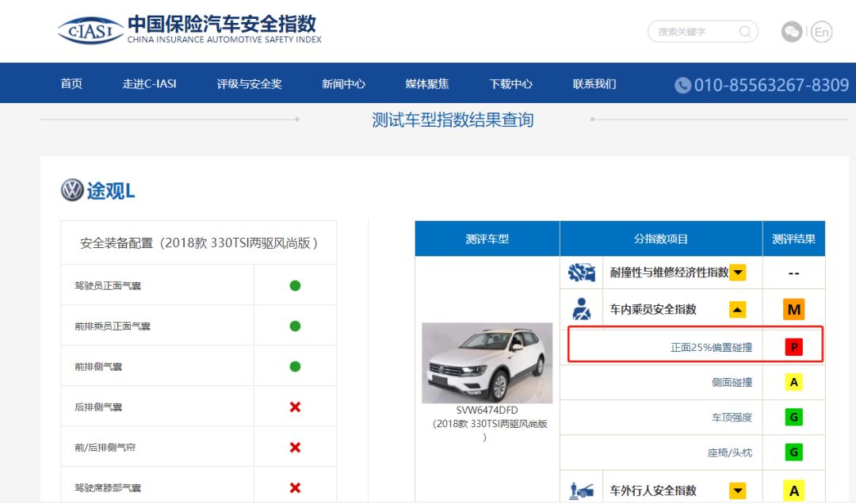
Task: Expand the 耐撞性与维修经济性指数 dropdown arrow
Action: click(738, 273)
